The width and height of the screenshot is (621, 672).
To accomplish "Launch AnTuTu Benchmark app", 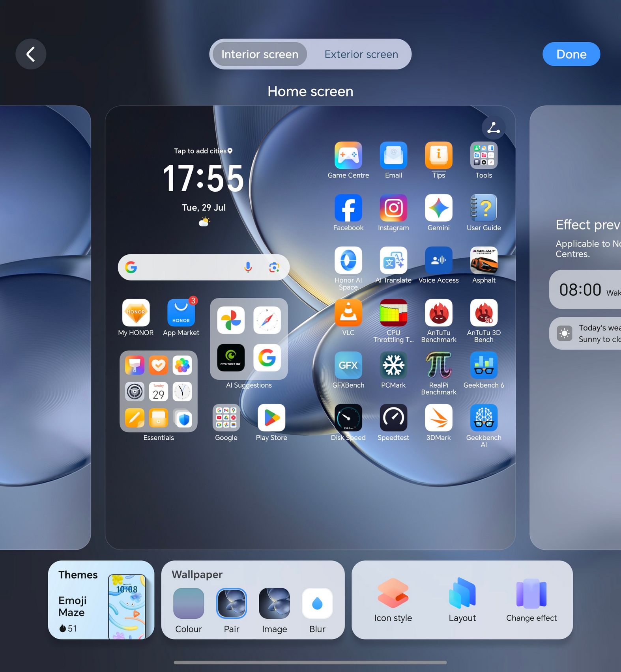I will (439, 313).
